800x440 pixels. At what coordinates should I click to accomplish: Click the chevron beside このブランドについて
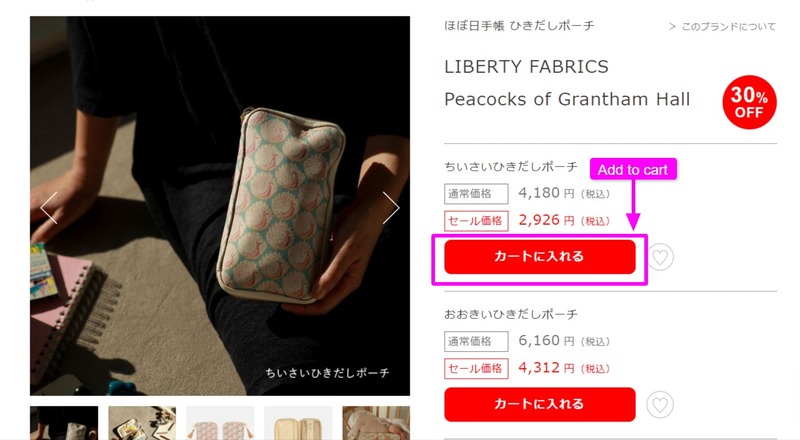pyautogui.click(x=672, y=27)
